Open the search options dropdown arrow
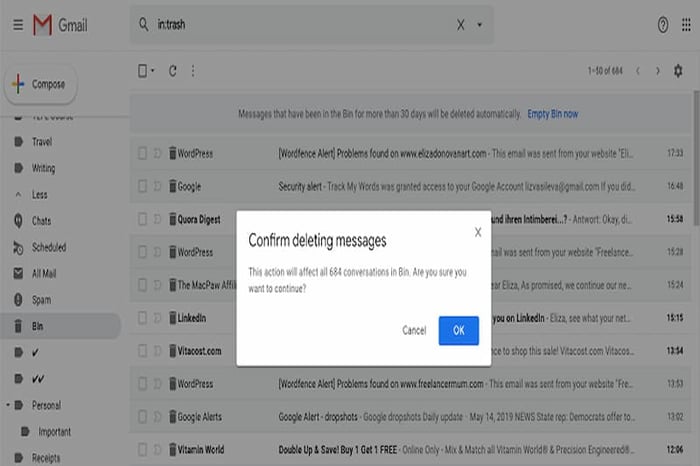Screen dimensions: 700x466 pos(479,25)
